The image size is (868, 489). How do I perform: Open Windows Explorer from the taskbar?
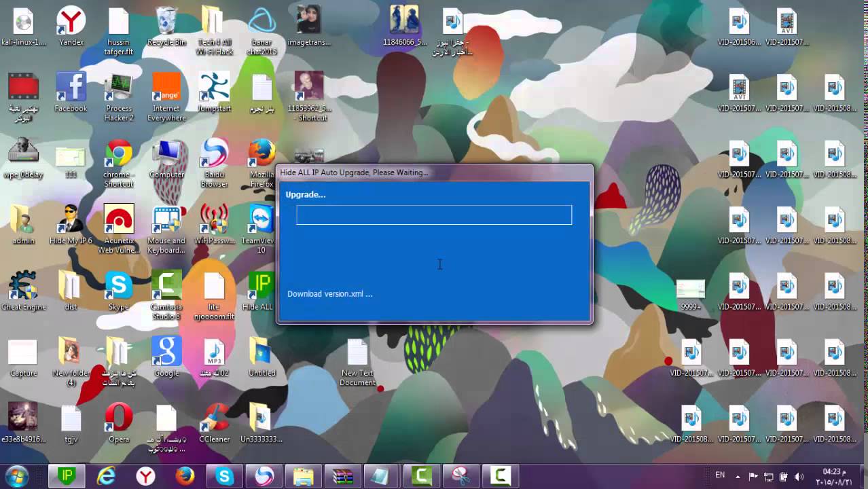(x=303, y=476)
